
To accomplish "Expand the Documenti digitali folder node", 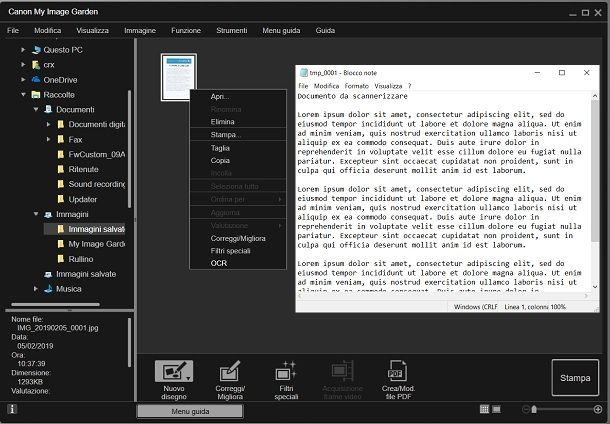I will tap(48, 124).
